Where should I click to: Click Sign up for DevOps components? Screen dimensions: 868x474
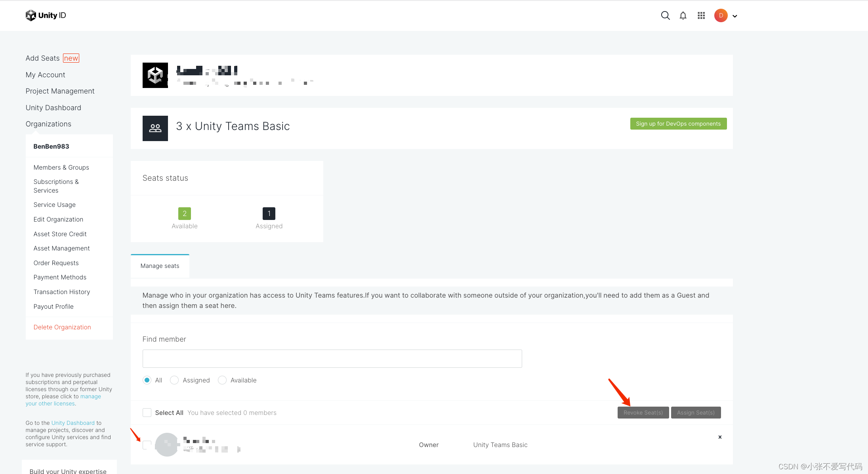[x=678, y=123]
